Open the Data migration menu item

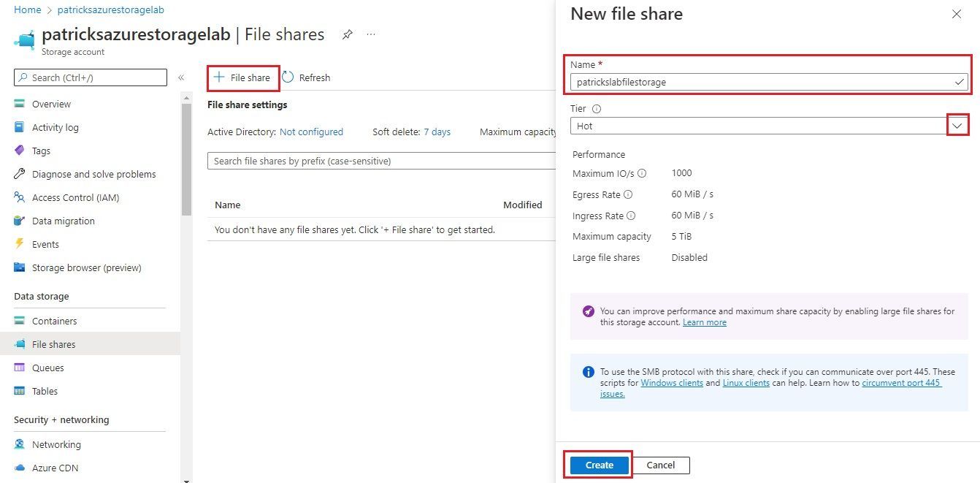64,221
